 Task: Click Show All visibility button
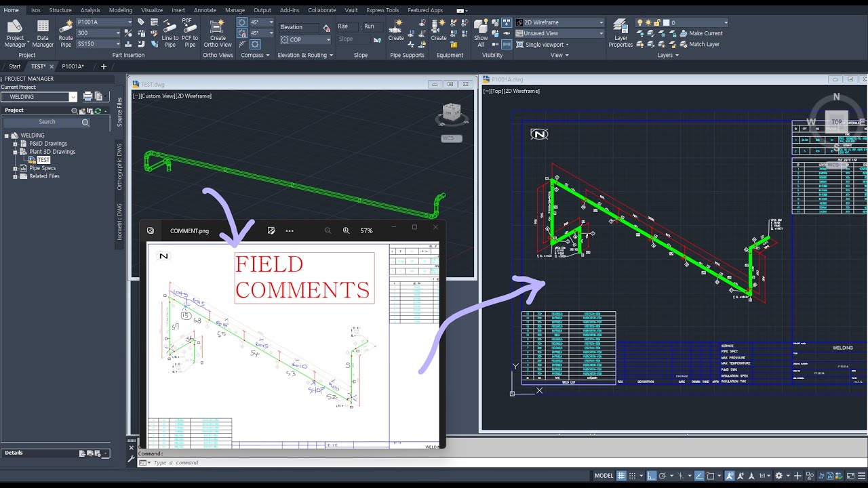(481, 33)
